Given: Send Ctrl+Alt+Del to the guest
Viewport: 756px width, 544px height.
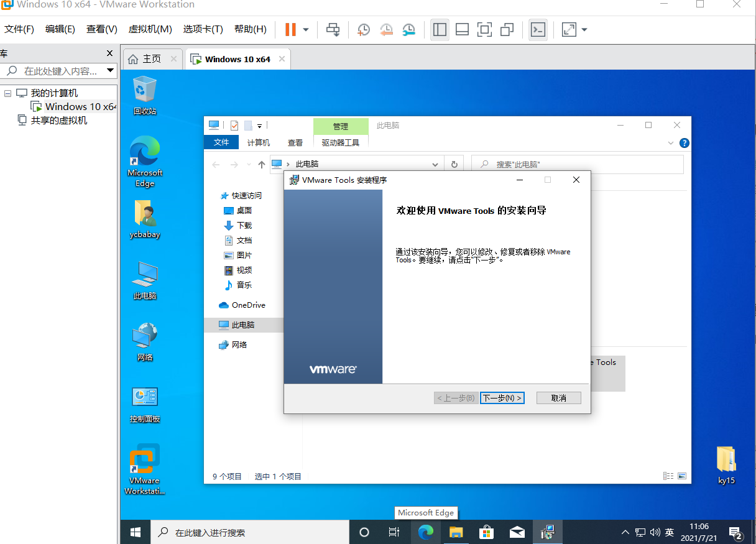Looking at the screenshot, I should (333, 29).
